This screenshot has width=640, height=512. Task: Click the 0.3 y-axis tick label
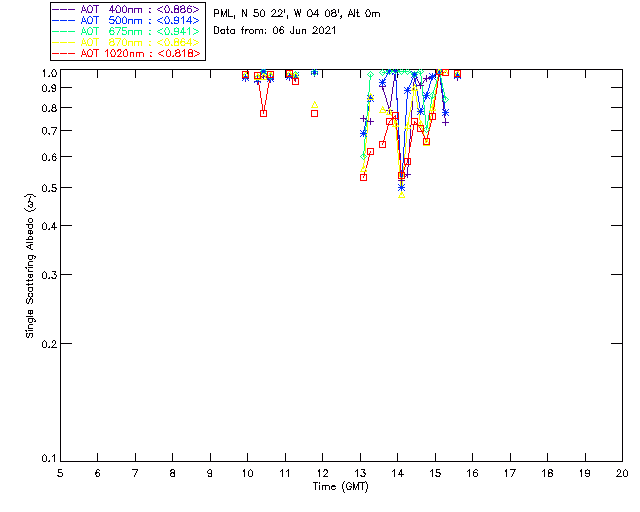pyautogui.click(x=49, y=275)
